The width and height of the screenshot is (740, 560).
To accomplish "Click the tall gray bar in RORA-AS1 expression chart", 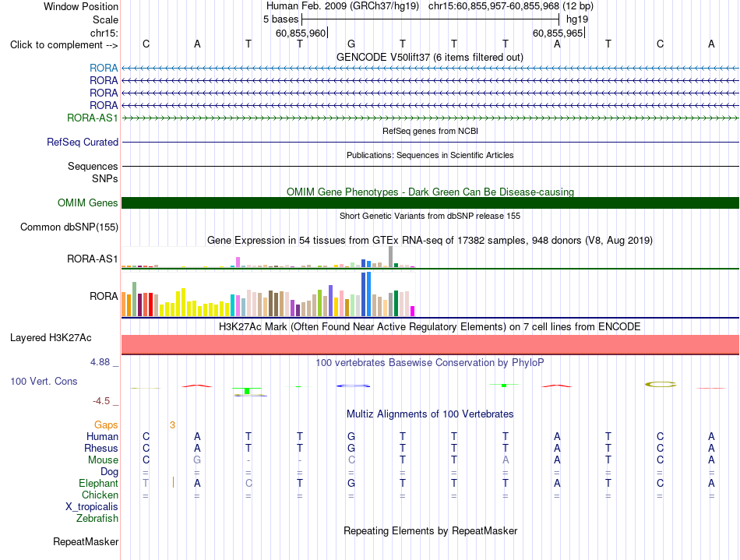I will click(x=391, y=257).
